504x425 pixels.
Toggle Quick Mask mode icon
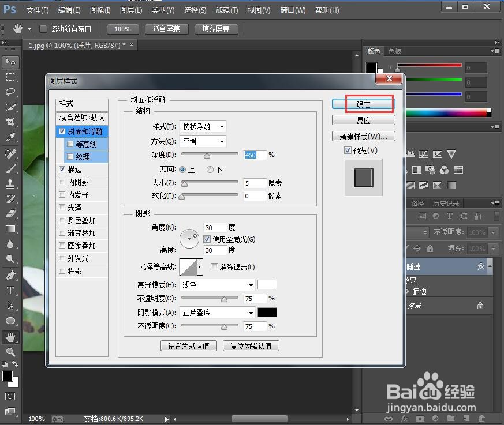coord(10,396)
